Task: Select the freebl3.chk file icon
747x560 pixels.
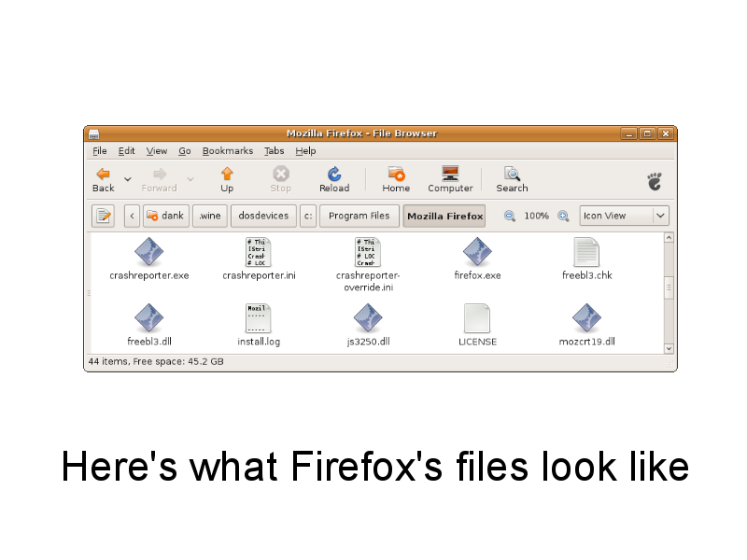Action: point(586,252)
